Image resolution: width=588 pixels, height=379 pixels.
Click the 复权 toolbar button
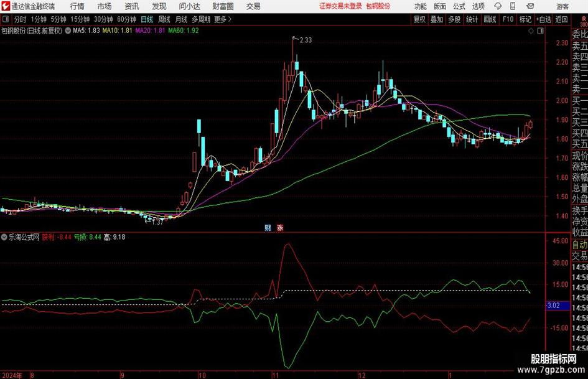[419, 19]
